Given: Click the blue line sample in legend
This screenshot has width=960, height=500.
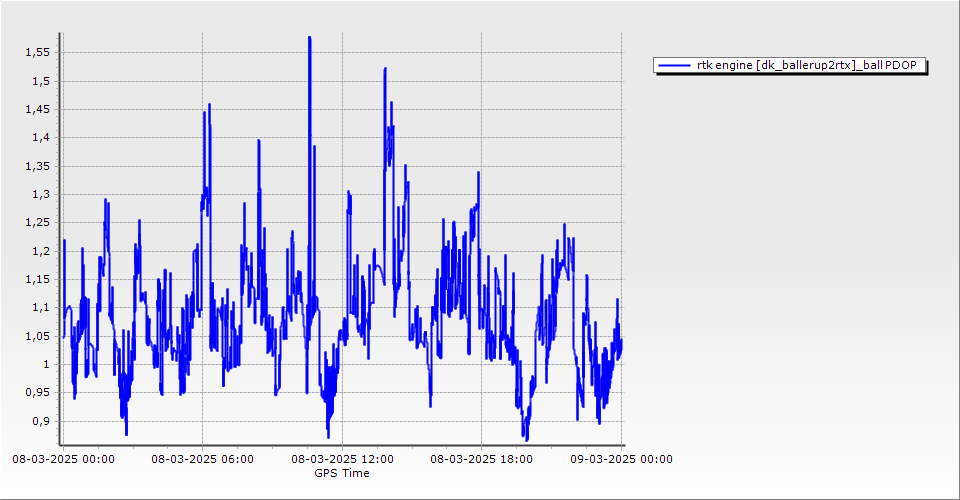Looking at the screenshot, I should coord(673,65).
